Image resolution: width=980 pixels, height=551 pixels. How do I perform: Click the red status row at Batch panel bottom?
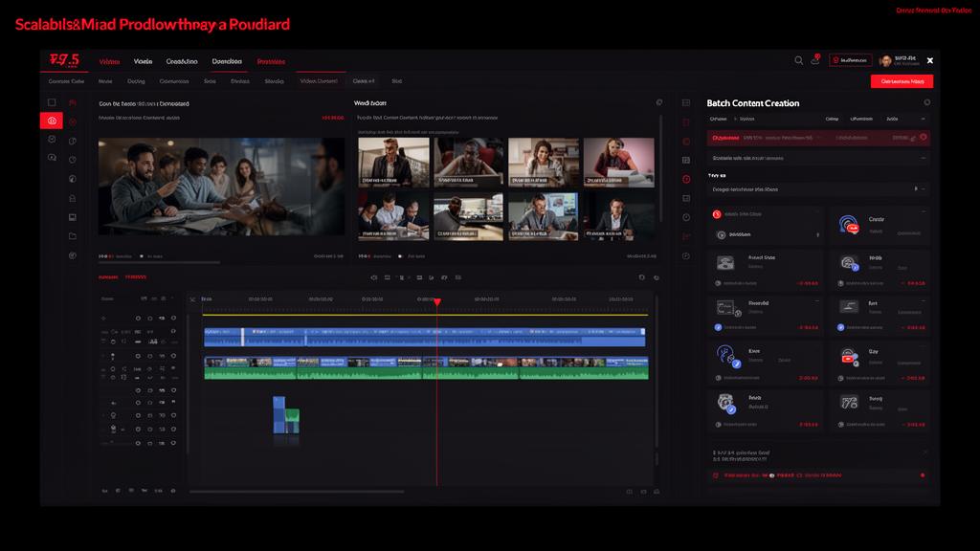point(818,475)
